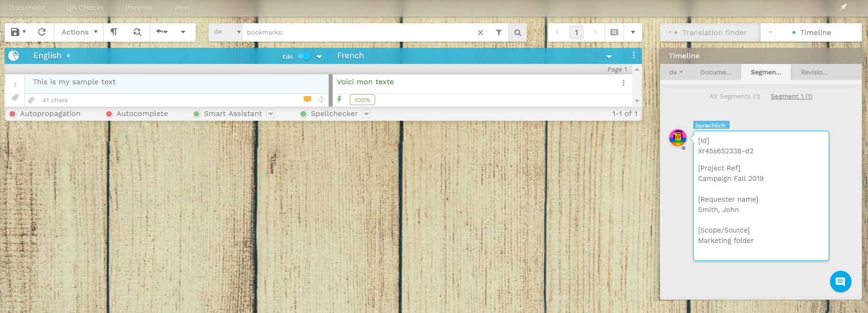
Task: Toggle Autopropagation on
Action: pos(13,114)
